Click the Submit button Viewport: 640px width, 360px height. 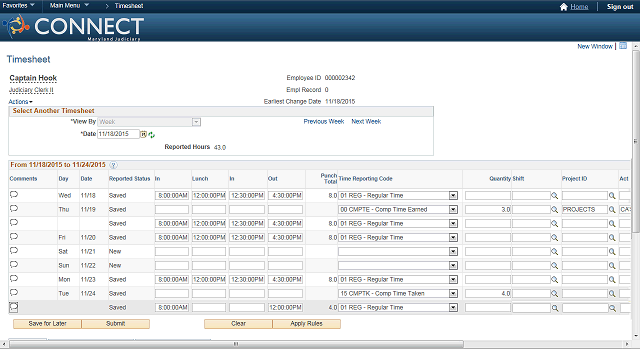point(116,324)
